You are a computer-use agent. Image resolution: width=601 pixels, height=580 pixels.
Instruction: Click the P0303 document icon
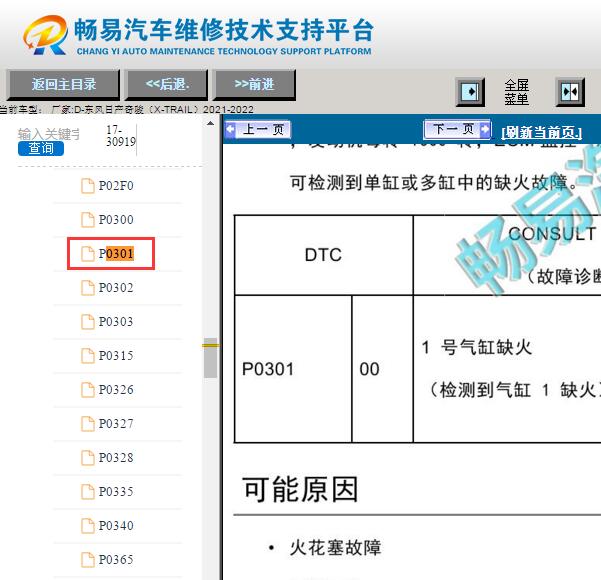pos(88,322)
